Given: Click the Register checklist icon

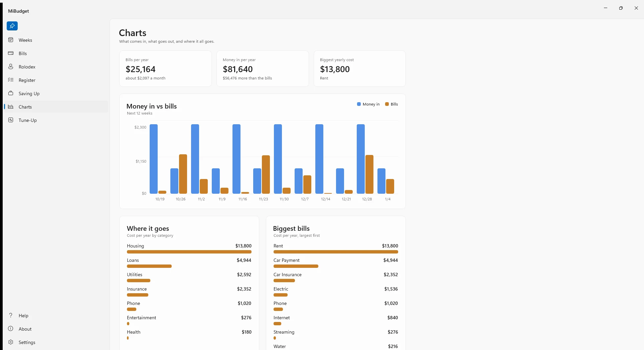Looking at the screenshot, I should (x=11, y=80).
